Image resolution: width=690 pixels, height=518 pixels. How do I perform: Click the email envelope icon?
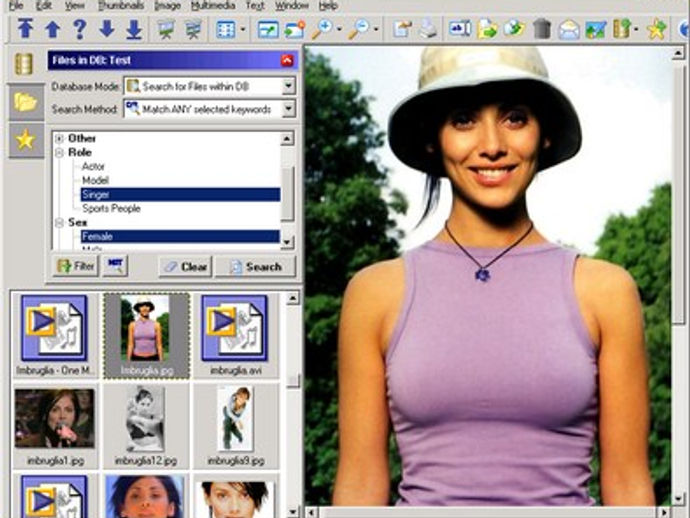pos(569,30)
